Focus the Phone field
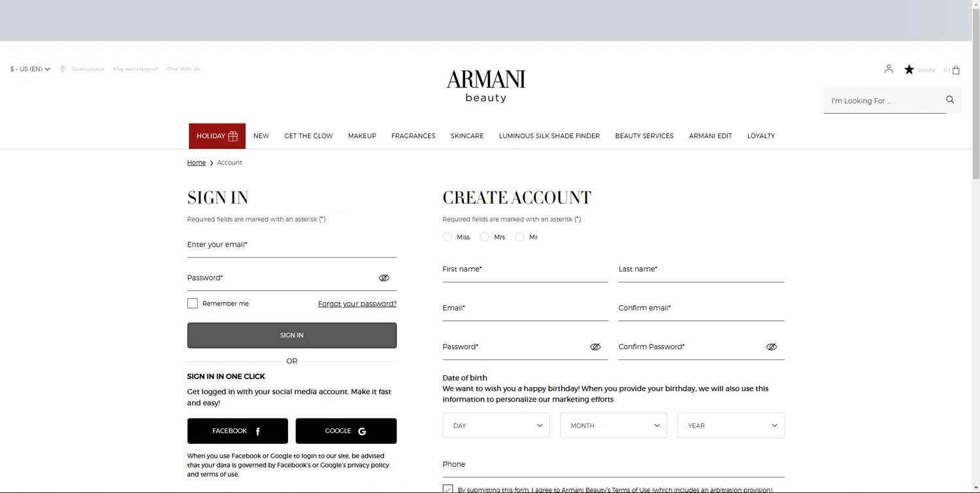Screen dimensions: 980x493 (x=613, y=466)
